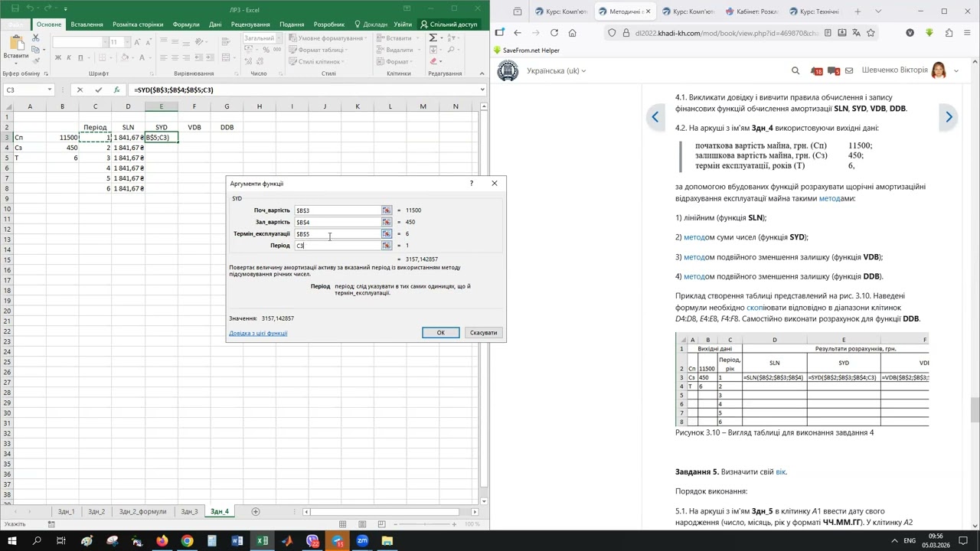The height and width of the screenshot is (551, 980).
Task: Open notifications bell with 18 badge
Action: click(817, 71)
